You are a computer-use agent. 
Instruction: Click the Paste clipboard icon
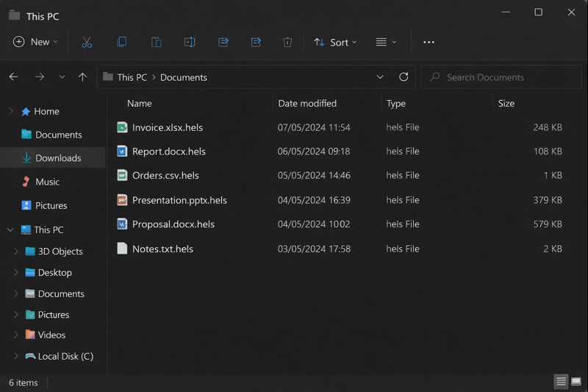click(156, 42)
